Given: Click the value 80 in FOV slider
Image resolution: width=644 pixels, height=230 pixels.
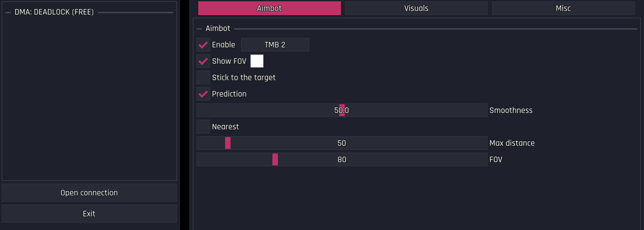Looking at the screenshot, I should [342, 159].
